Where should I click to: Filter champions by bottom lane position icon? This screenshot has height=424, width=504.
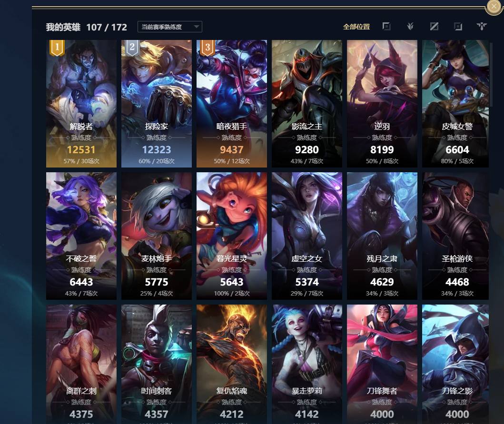click(458, 26)
